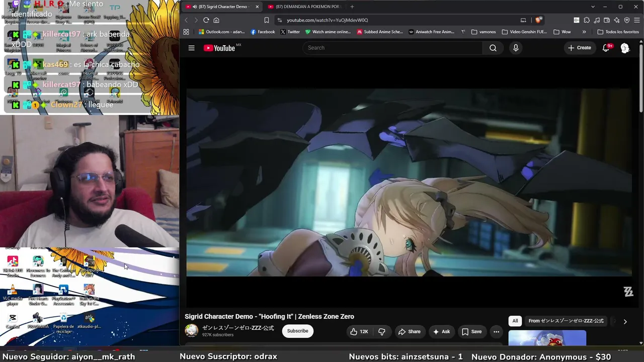Viewport: 644px width, 362px height.
Task: Go back in browser history
Action: click(186, 20)
